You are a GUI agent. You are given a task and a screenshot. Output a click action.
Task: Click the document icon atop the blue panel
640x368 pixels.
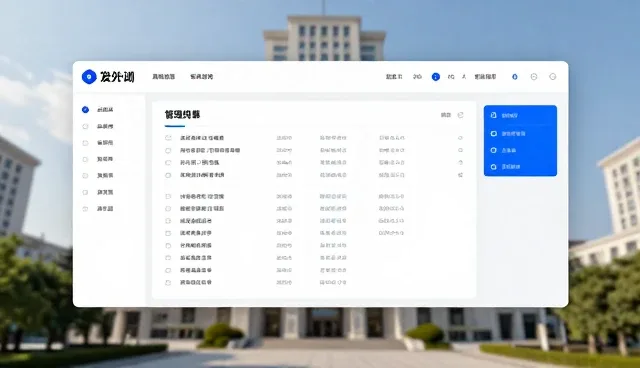click(493, 115)
